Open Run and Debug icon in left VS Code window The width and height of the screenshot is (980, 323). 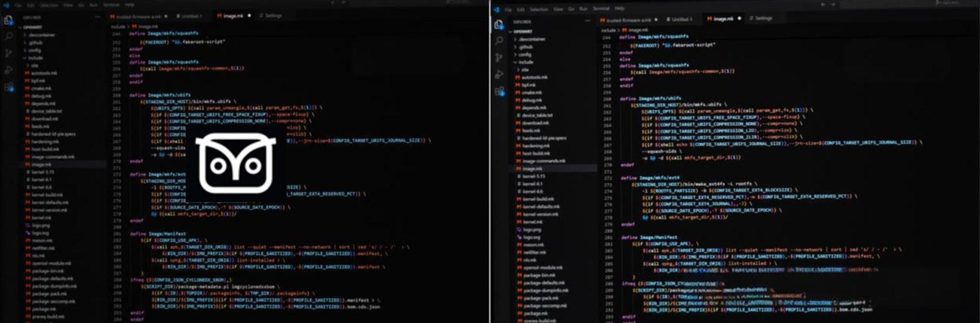(x=9, y=70)
